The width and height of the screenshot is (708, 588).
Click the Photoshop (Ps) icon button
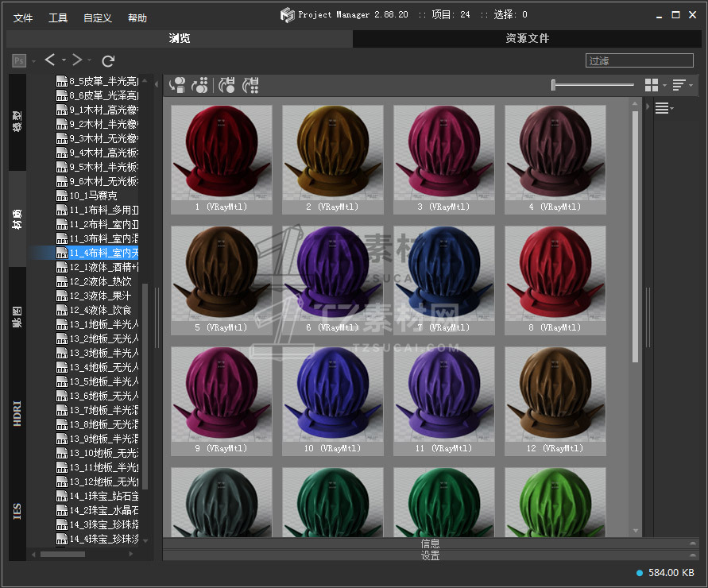click(19, 60)
